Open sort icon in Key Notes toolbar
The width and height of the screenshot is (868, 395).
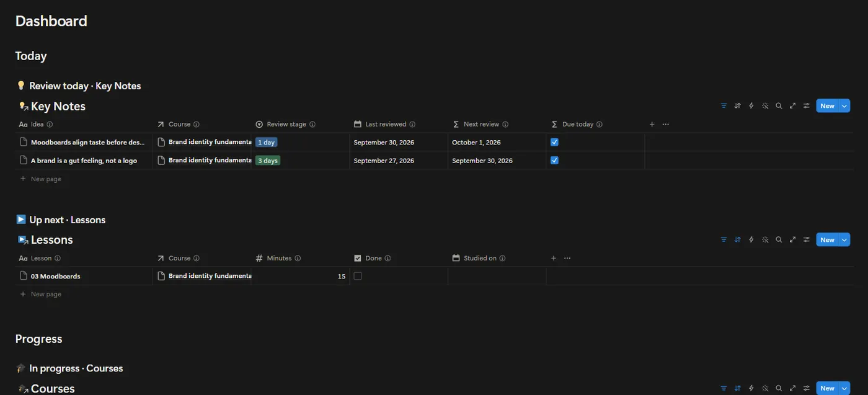[x=737, y=106]
